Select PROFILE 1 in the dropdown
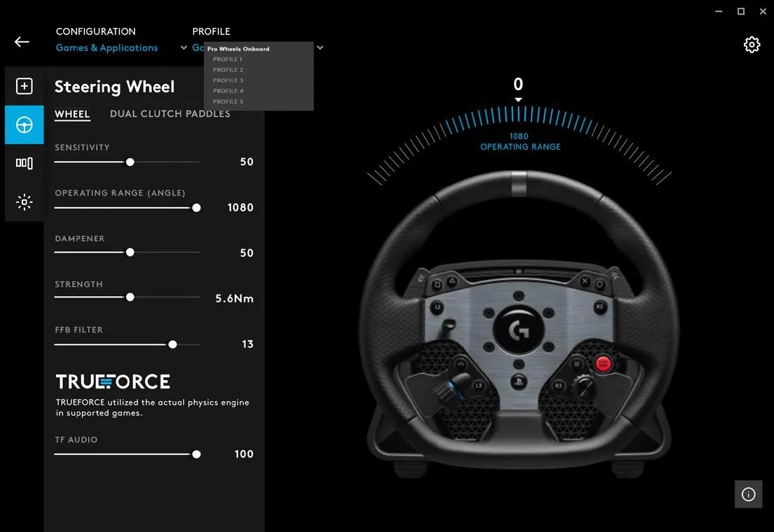The width and height of the screenshot is (774, 532). pyautogui.click(x=228, y=59)
